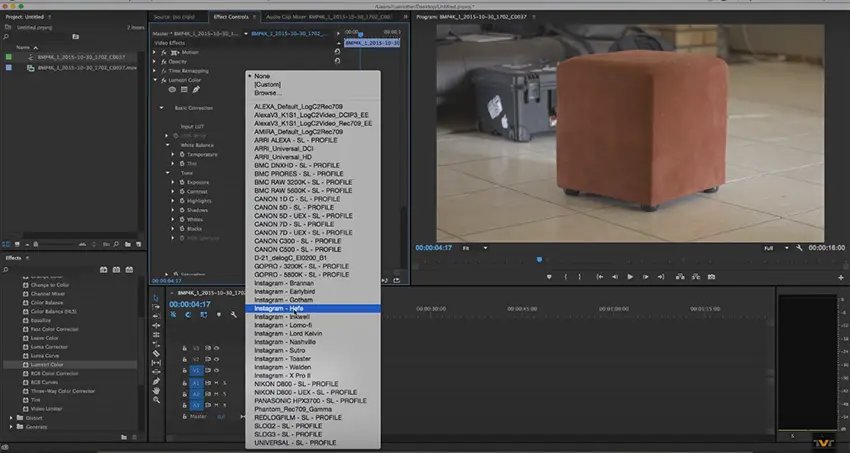The width and height of the screenshot is (850, 453).
Task: Play the clip in Program monitor
Action: coord(630,277)
